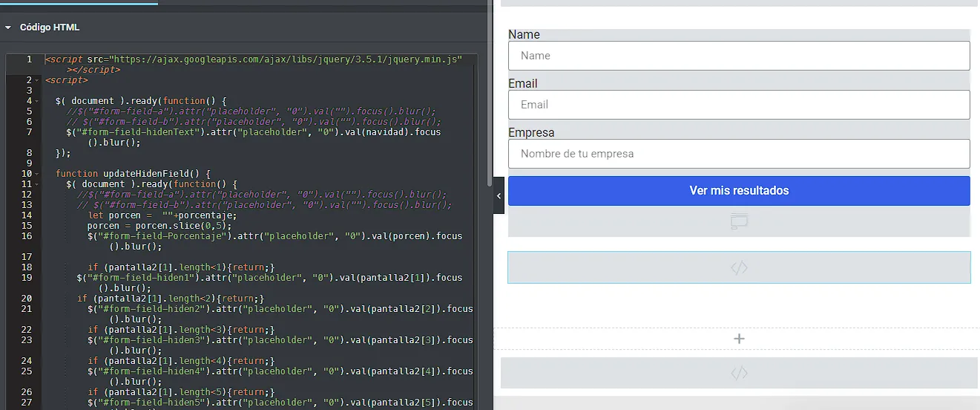Collapse the Código HTML section
Screen dimensions: 980x410
(x=8, y=27)
